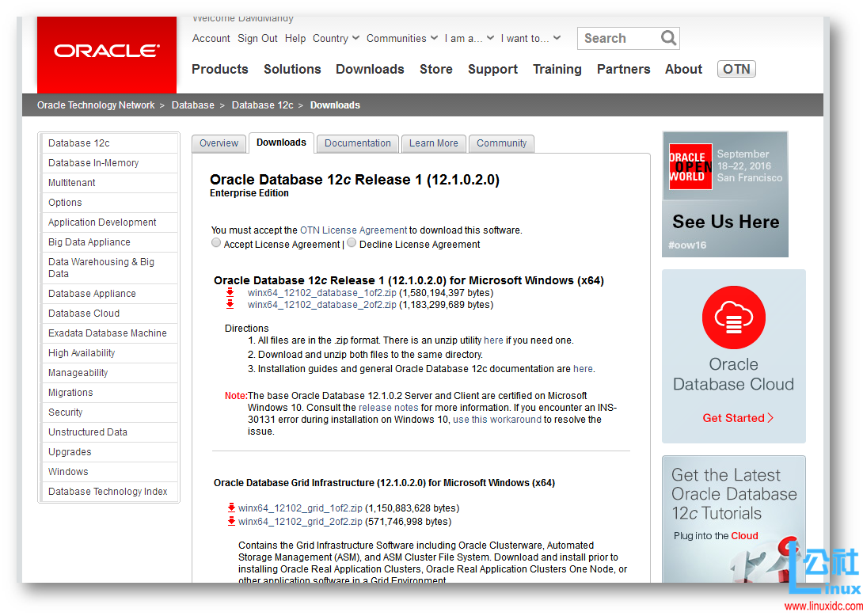This screenshot has height=616, width=863.
Task: Switch to the Documentation tab
Action: click(x=357, y=143)
